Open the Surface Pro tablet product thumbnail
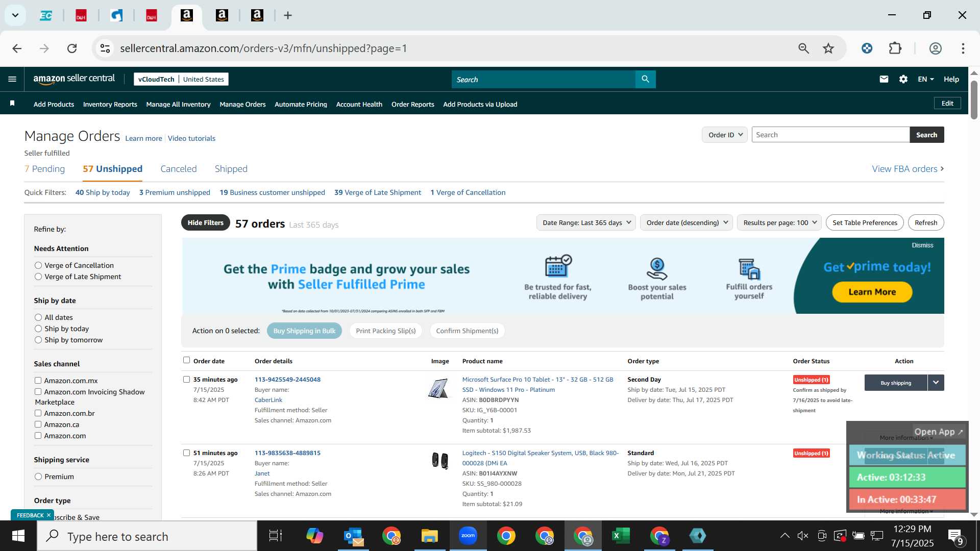 [x=438, y=388]
